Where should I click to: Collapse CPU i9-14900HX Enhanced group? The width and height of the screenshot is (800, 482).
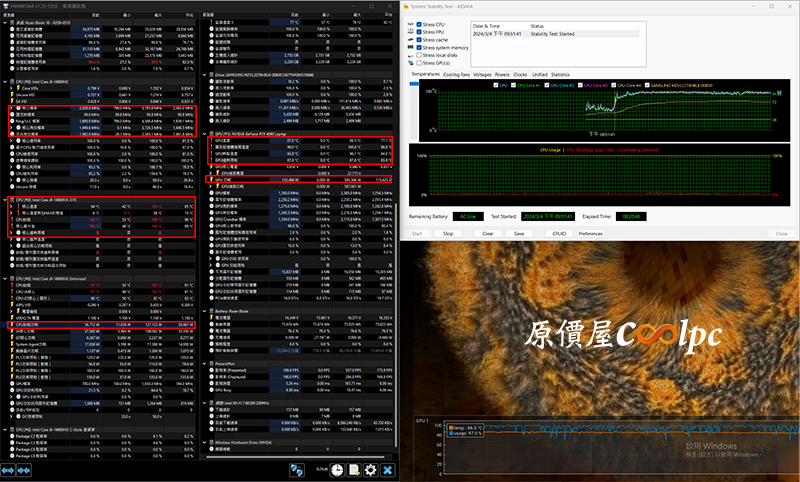[5, 278]
